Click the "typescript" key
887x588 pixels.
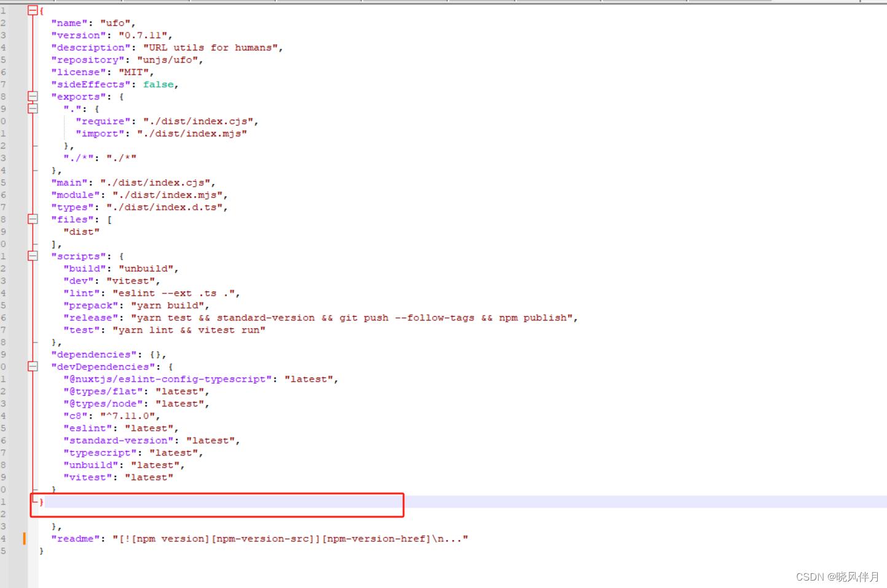pos(100,453)
